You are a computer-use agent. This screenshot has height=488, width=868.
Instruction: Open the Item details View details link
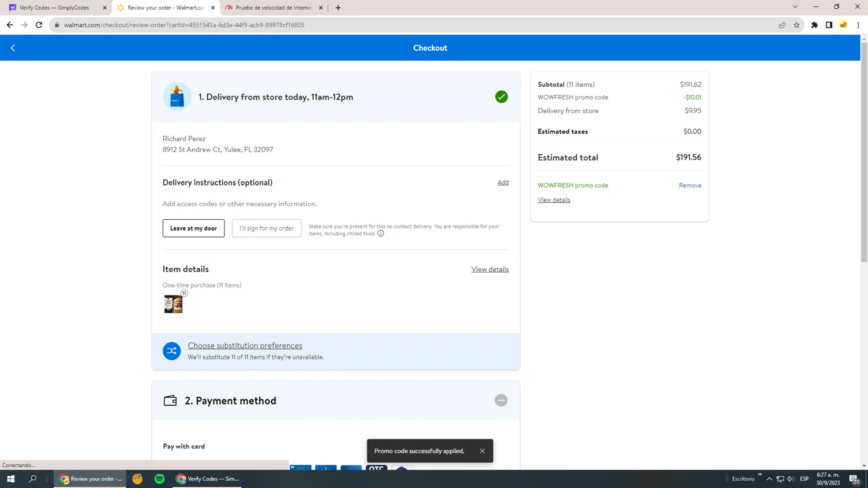490,269
